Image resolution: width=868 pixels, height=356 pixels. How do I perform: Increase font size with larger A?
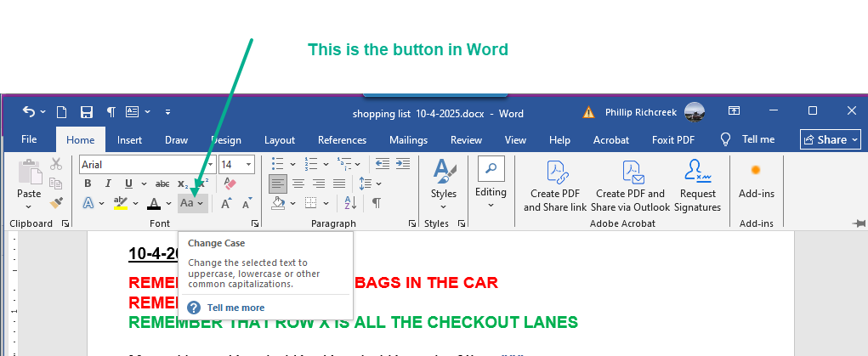(x=226, y=203)
